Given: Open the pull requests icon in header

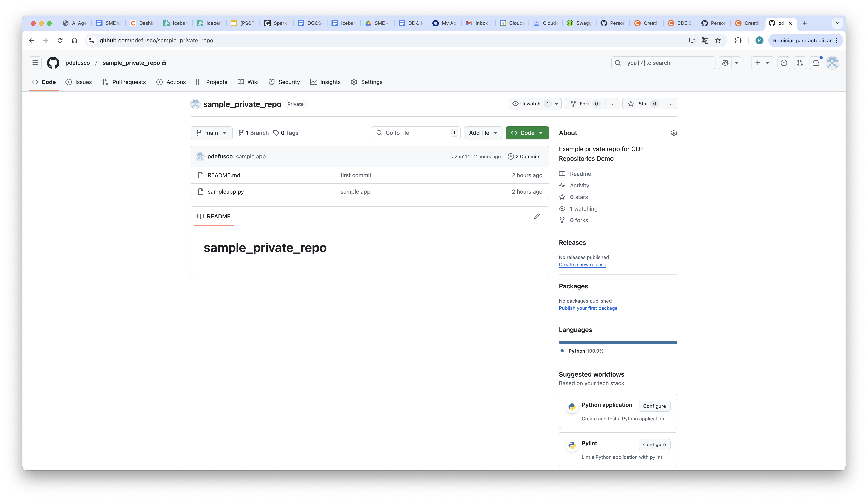Looking at the screenshot, I should tap(800, 63).
